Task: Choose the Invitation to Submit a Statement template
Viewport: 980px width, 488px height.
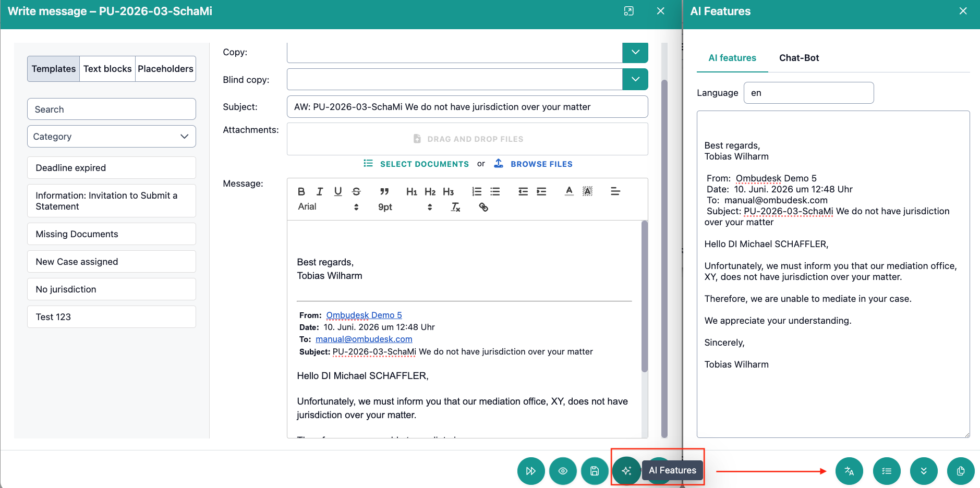Action: (112, 201)
